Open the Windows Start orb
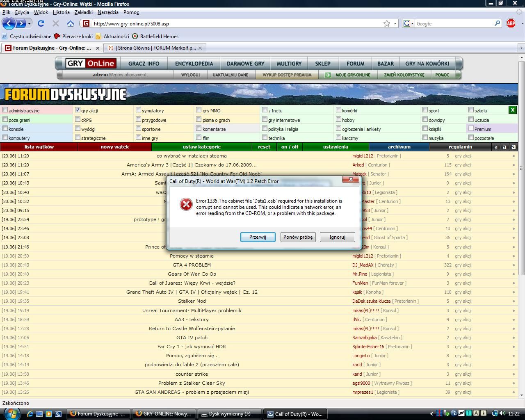This screenshot has height=420, width=525. click(10, 413)
